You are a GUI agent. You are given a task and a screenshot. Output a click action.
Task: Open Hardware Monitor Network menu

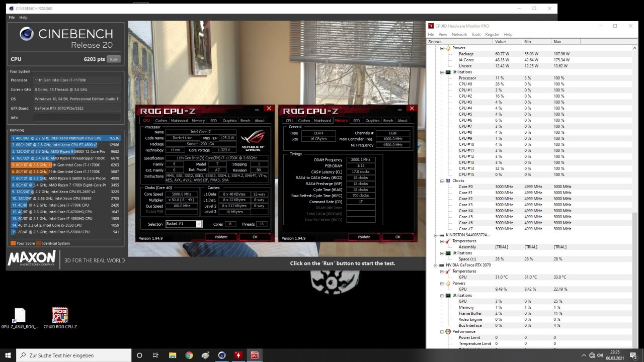pos(459,34)
